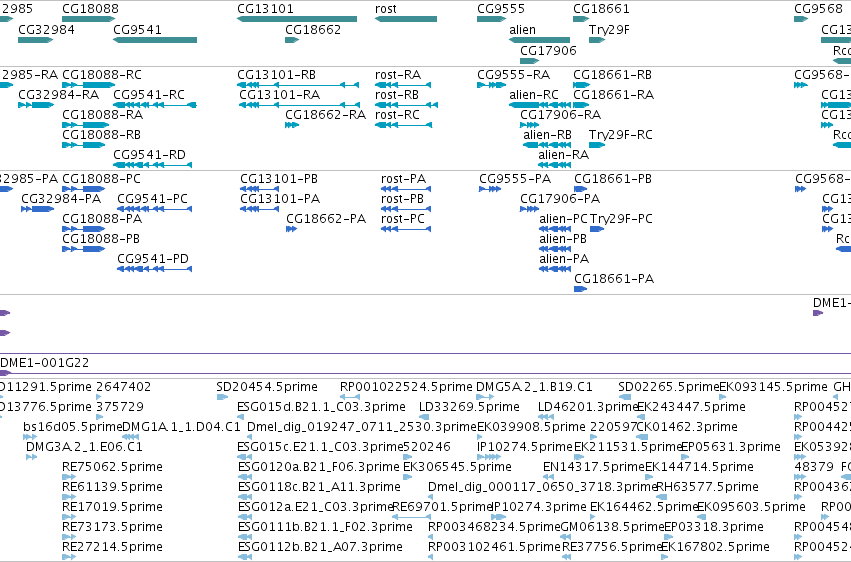This screenshot has height=562, width=851.
Task: Select the CG17906-PA protein feature
Action: (530, 209)
